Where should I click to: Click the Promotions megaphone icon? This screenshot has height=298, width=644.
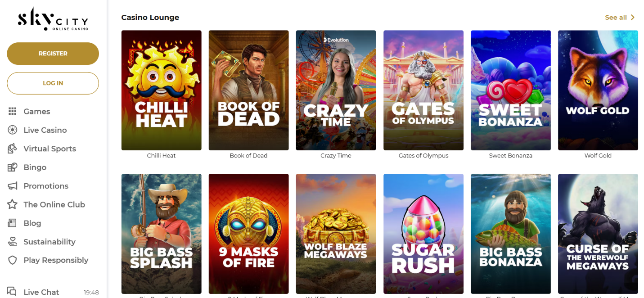12,186
